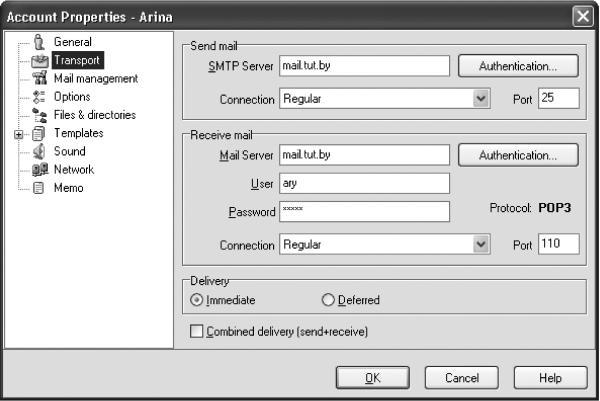Expand the Templates tree node
The width and height of the screenshot is (600, 401).
coord(19,133)
